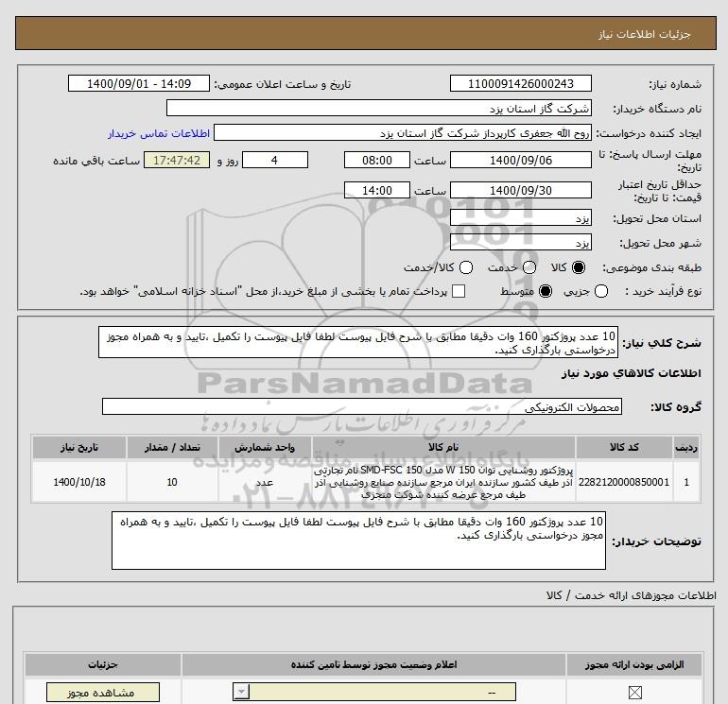Click the نام کالا column header
728x704 pixels.
click(443, 447)
